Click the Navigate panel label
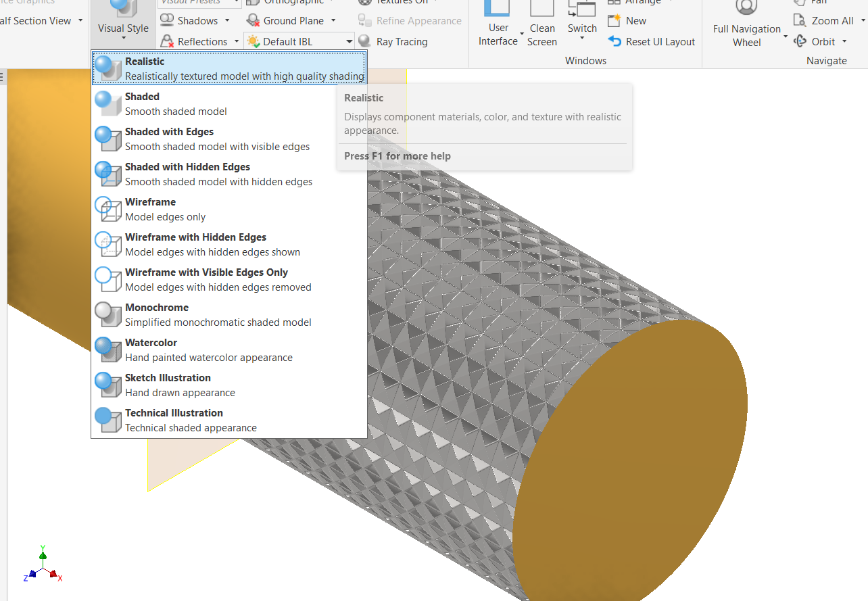The image size is (868, 601). (826, 60)
